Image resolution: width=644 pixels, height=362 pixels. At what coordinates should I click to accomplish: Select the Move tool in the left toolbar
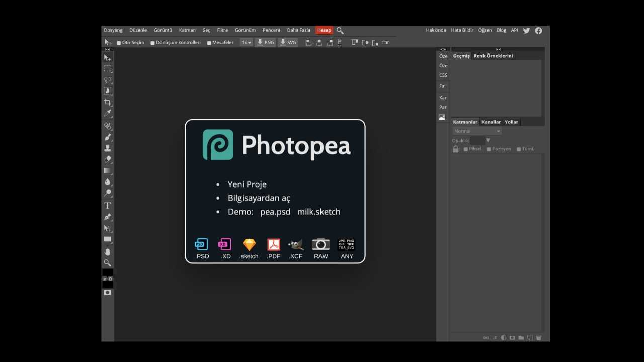[x=107, y=58]
